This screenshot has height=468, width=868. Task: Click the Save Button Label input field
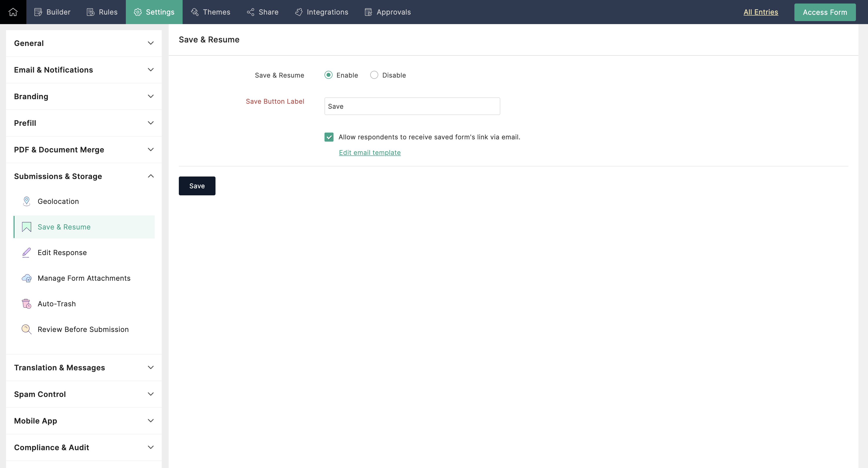(412, 105)
